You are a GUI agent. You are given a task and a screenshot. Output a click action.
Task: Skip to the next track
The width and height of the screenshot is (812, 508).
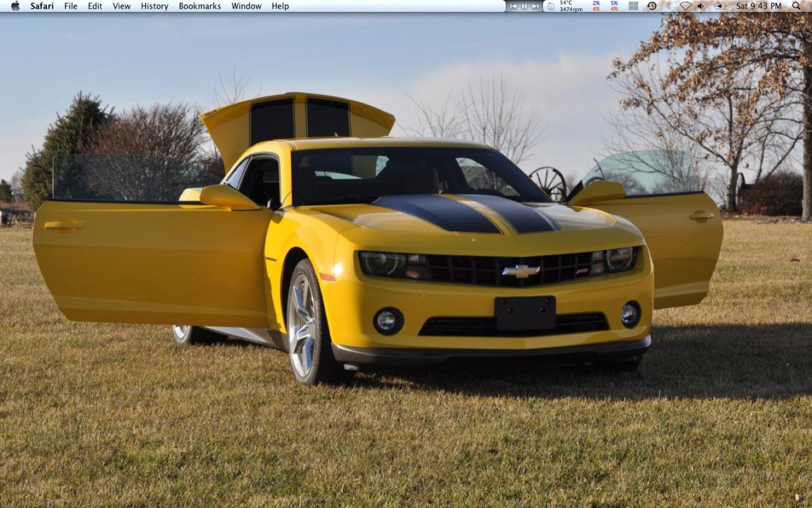tap(535, 6)
